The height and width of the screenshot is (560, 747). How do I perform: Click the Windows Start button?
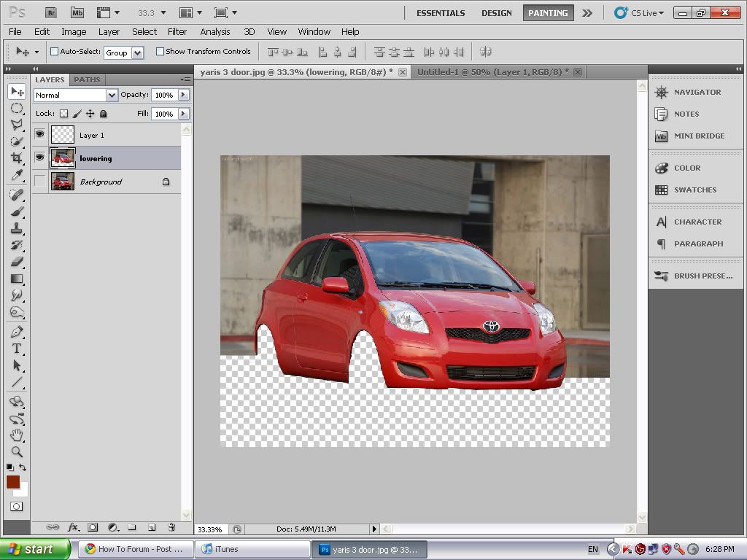pyautogui.click(x=34, y=549)
